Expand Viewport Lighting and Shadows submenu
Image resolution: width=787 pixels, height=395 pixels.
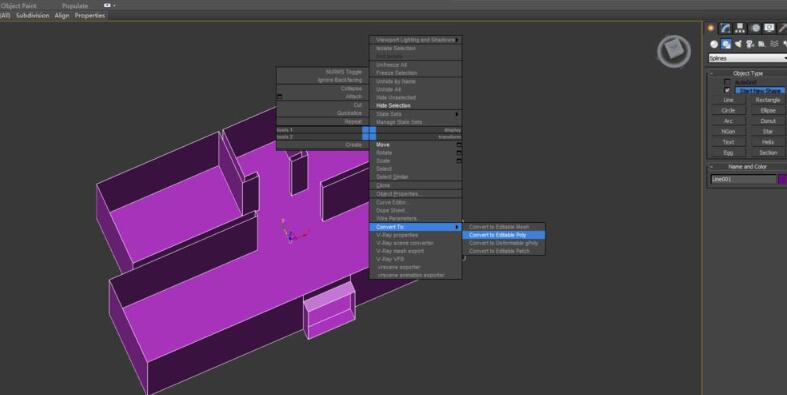coord(416,40)
